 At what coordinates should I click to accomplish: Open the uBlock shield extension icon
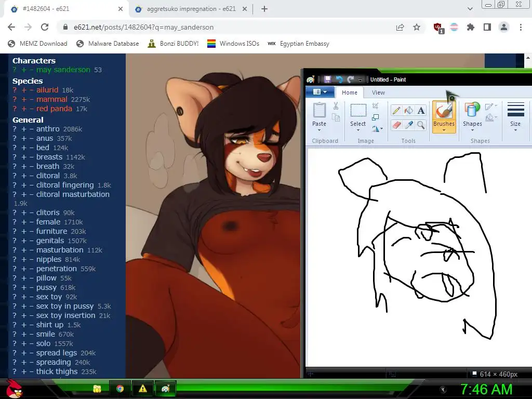[x=438, y=28]
